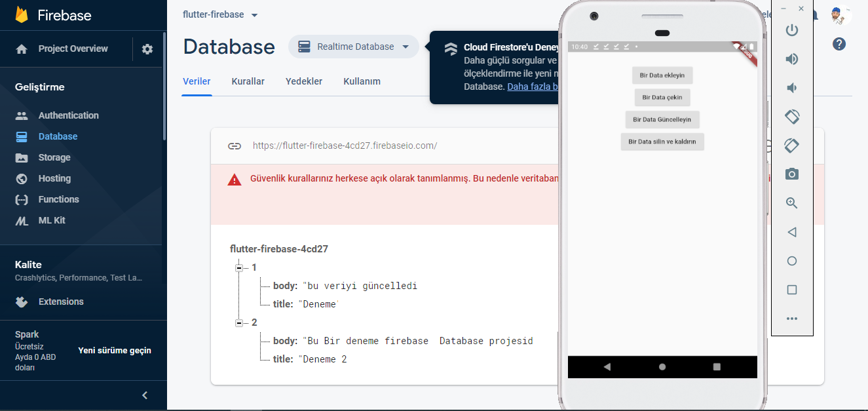Click the Kalite section header
Screen dimensions: 868x411
point(28,265)
